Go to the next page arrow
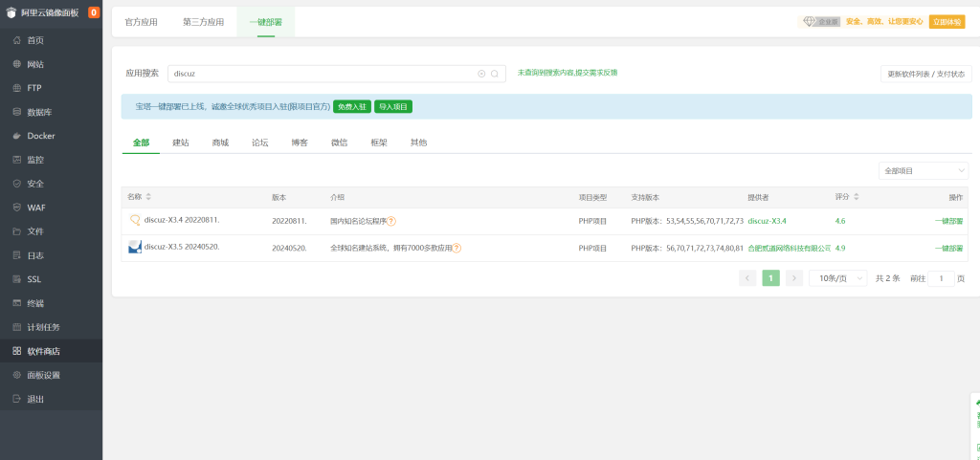 (794, 278)
